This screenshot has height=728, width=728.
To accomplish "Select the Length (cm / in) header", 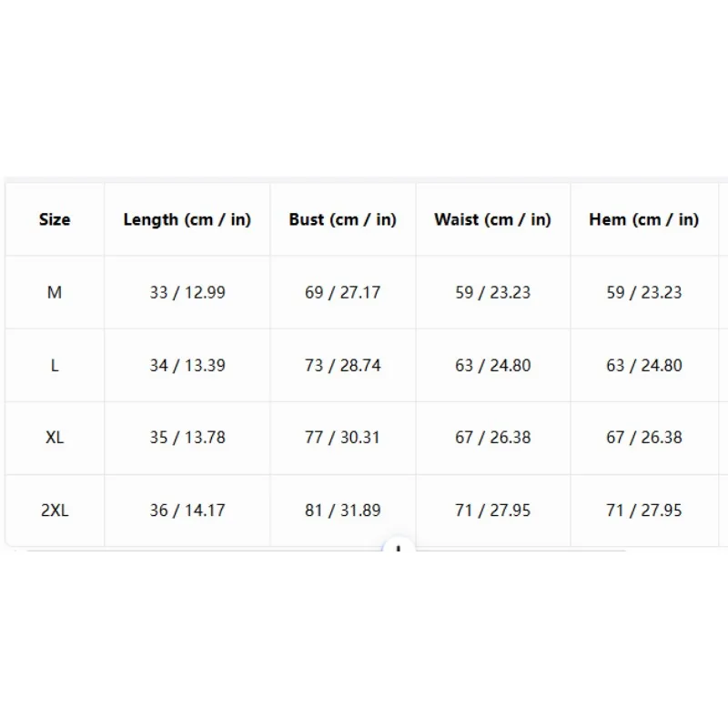I will click(187, 219).
